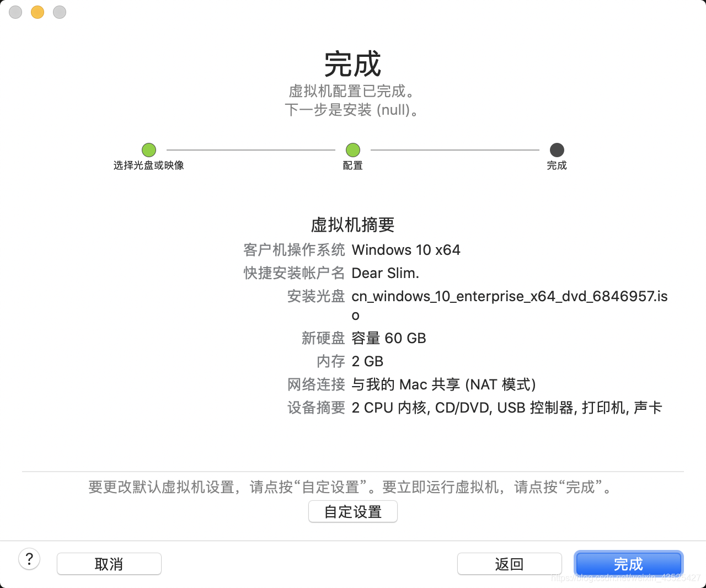Select the '与我的 Mac 共享 (NAT 模式)' network value
This screenshot has height=588, width=706.
point(444,384)
